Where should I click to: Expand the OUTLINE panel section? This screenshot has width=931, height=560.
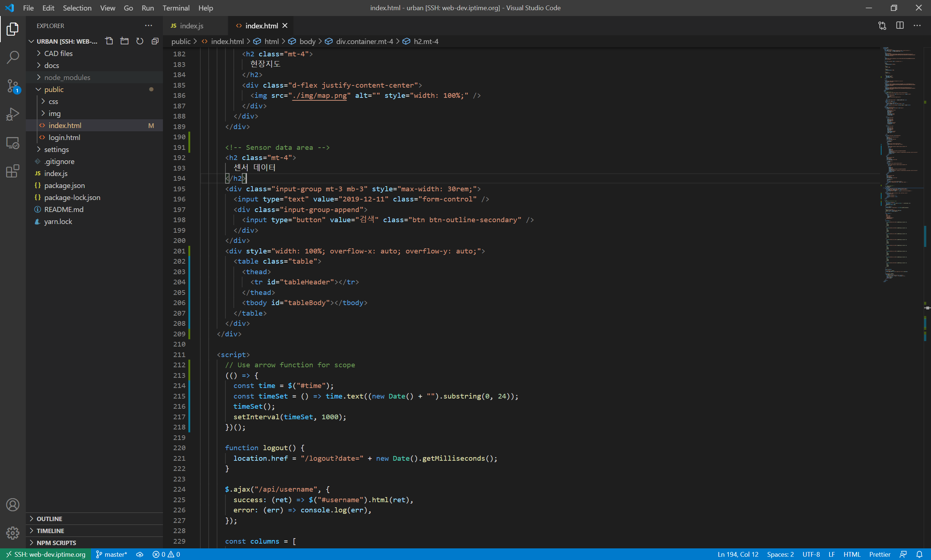tap(49, 519)
